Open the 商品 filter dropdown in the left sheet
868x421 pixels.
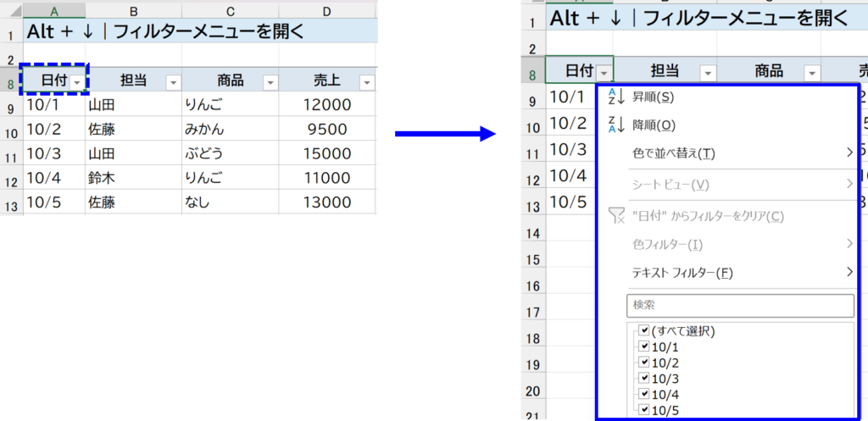click(270, 83)
